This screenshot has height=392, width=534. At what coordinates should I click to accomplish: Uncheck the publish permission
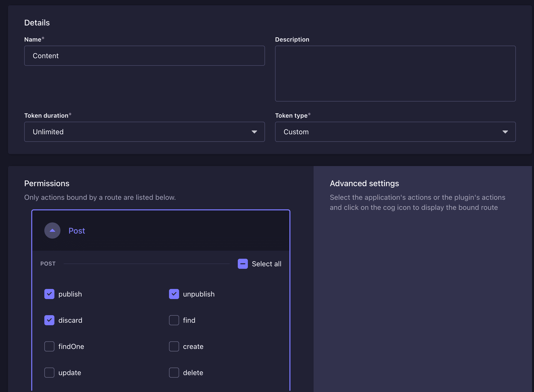49,294
